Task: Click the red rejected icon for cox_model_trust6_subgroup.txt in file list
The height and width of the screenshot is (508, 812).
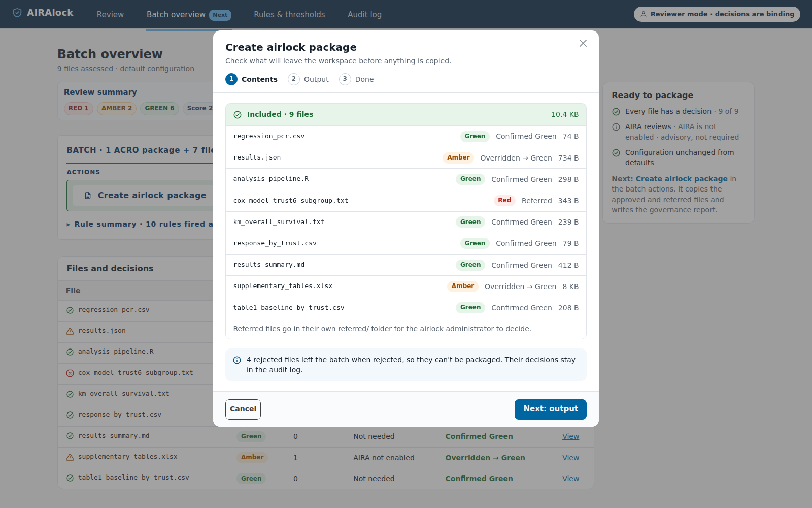Action: coord(70,373)
